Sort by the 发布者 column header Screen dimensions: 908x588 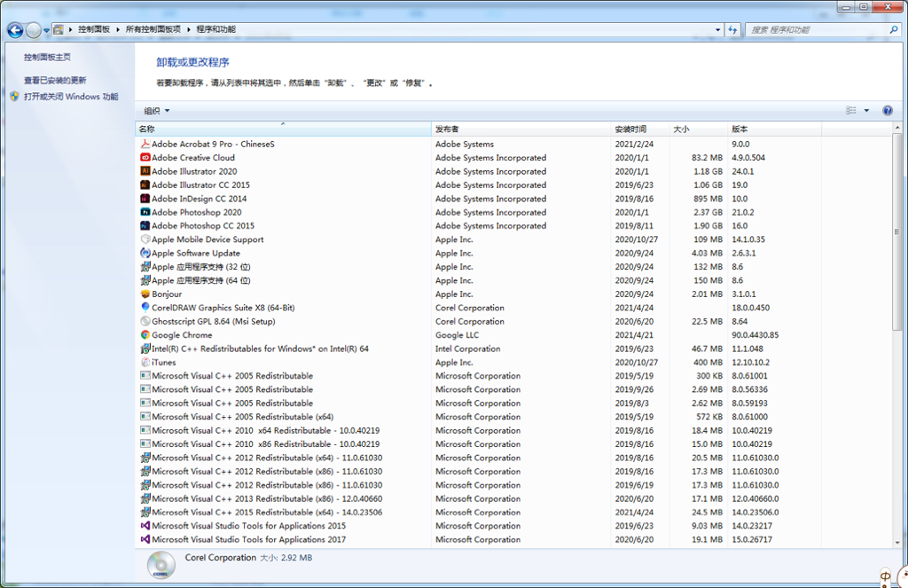click(521, 129)
